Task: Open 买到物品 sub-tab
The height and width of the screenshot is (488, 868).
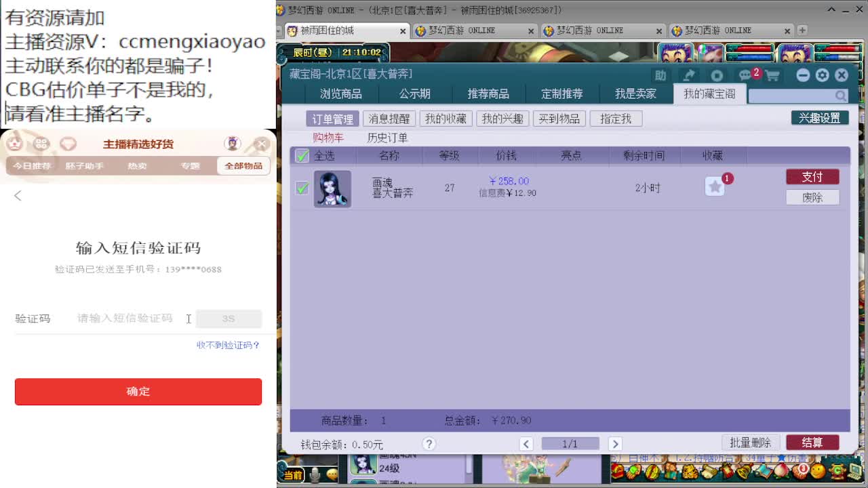Action: pos(559,119)
